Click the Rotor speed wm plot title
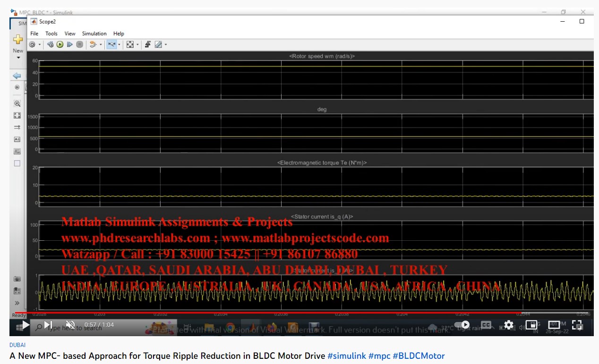This screenshot has width=599, height=364. (322, 56)
